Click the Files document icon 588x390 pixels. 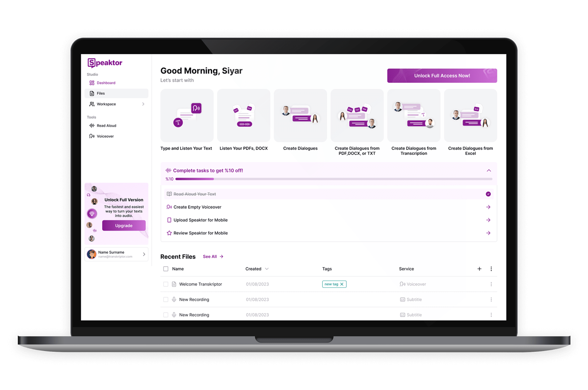tap(92, 93)
